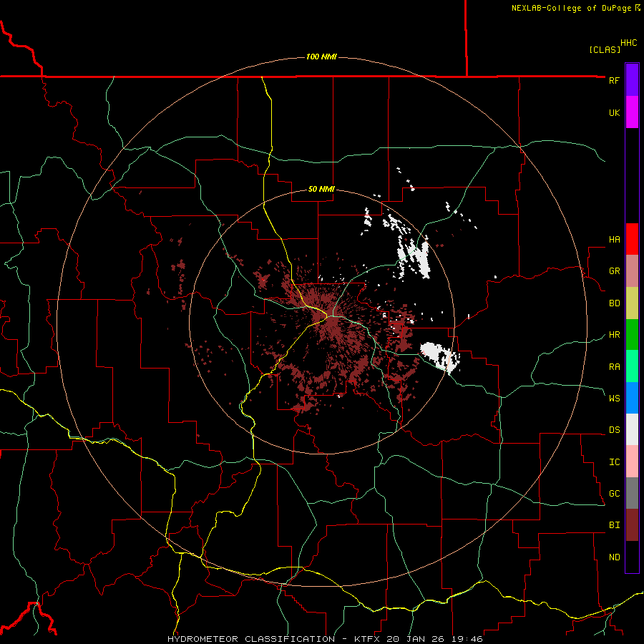Click the DS white legend swatch
The width and height of the screenshot is (644, 644).
pos(632,429)
